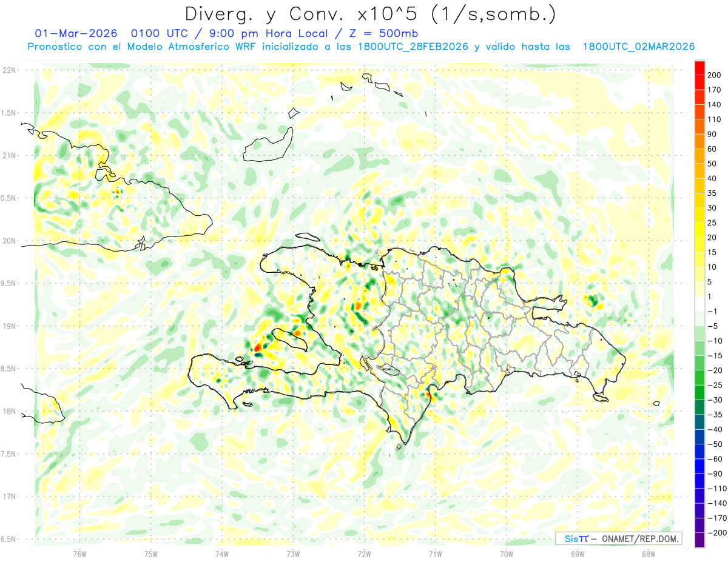Click the '-170' color scale label
Image resolution: width=728 pixels, height=562 pixels.
pyautogui.click(x=717, y=518)
